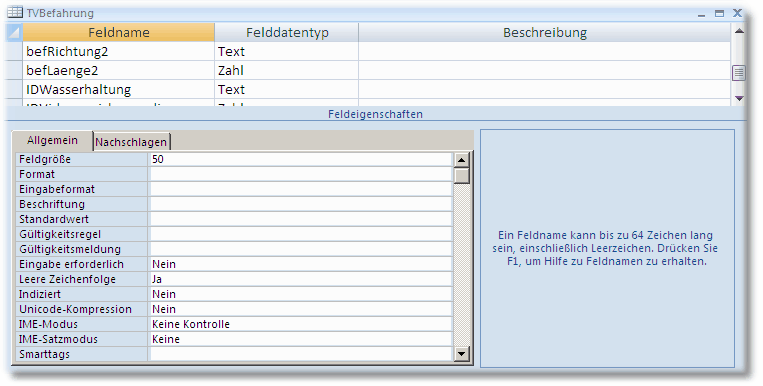Click the Standardwert property value field
The height and width of the screenshot is (386, 763).
[x=301, y=219]
